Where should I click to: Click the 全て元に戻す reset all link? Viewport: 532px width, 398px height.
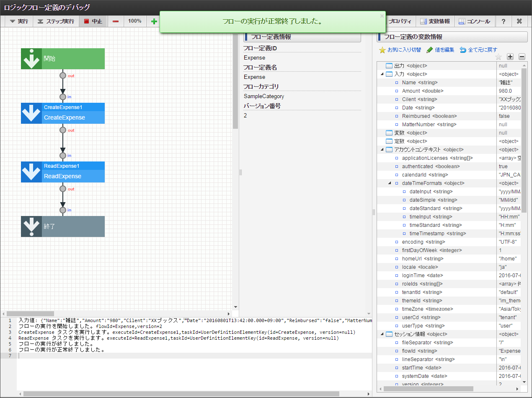pyautogui.click(x=478, y=50)
